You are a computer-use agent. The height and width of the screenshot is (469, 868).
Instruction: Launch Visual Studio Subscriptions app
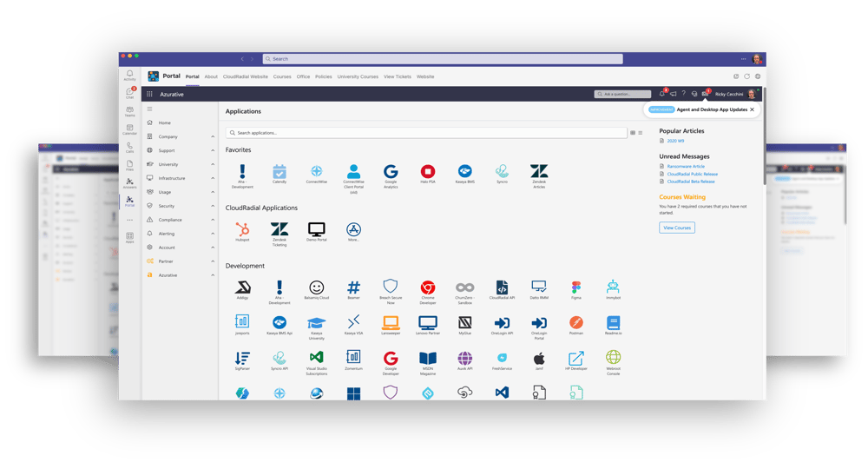pos(317,363)
